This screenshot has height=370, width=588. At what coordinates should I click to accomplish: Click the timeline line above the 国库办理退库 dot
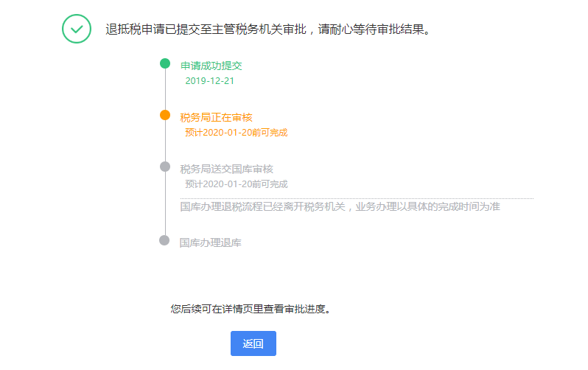[165, 203]
